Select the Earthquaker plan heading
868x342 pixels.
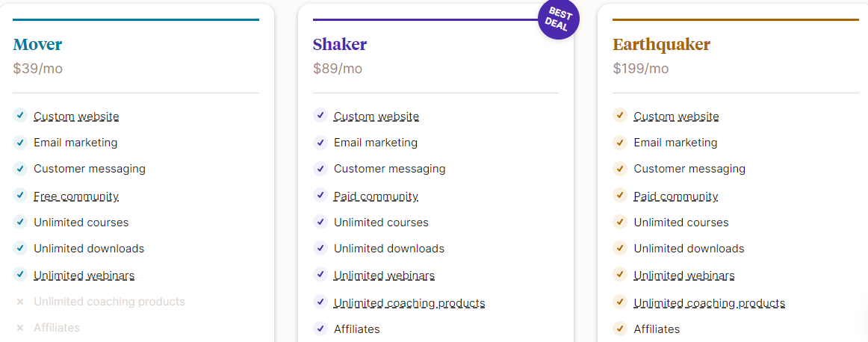661,45
